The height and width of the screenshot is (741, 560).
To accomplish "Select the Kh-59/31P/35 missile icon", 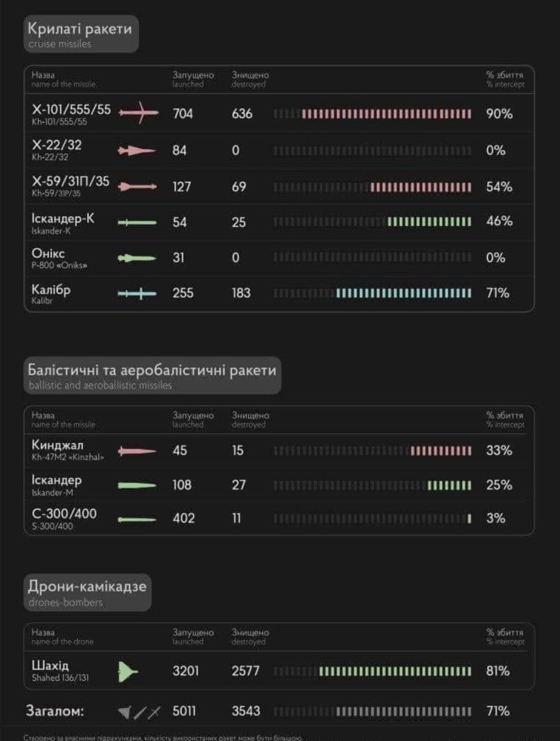I will point(137,187).
